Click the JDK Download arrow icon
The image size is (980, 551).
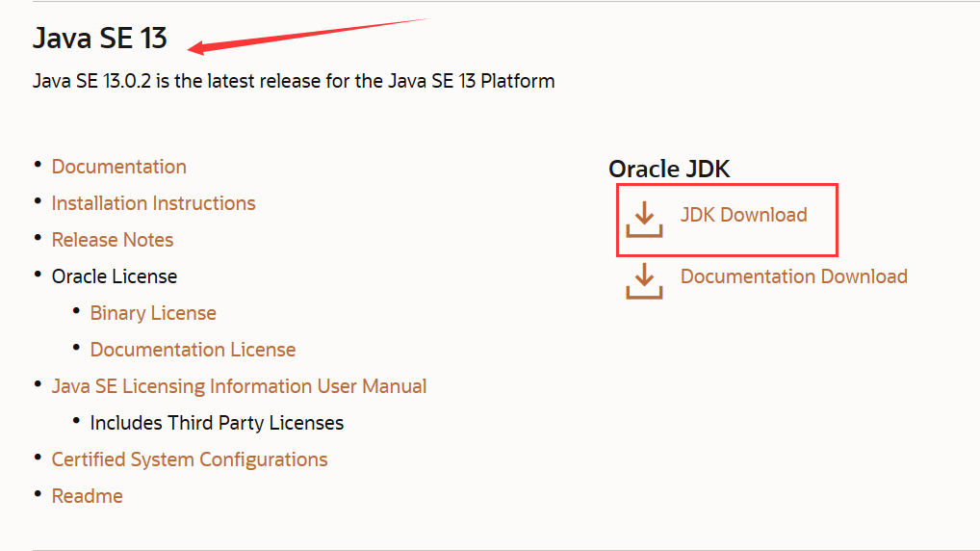[x=644, y=219]
